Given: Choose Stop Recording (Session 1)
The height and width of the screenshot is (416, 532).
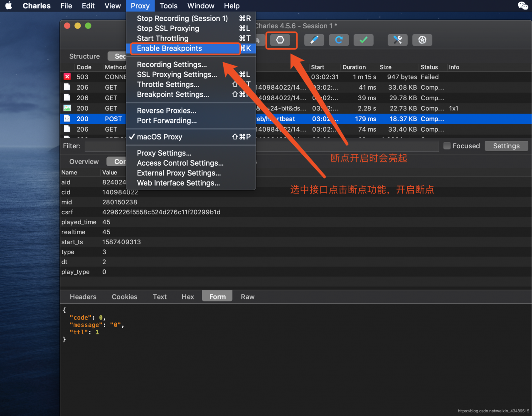Looking at the screenshot, I should (x=191, y=18).
